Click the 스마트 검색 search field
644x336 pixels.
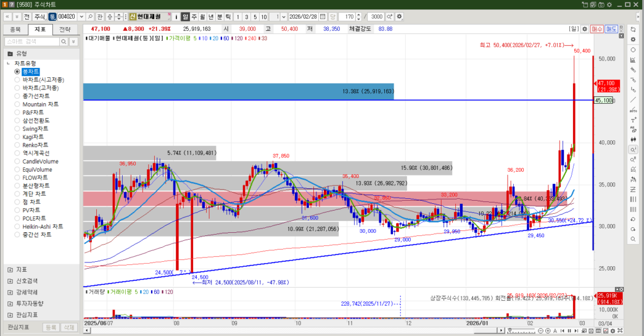tap(31, 41)
